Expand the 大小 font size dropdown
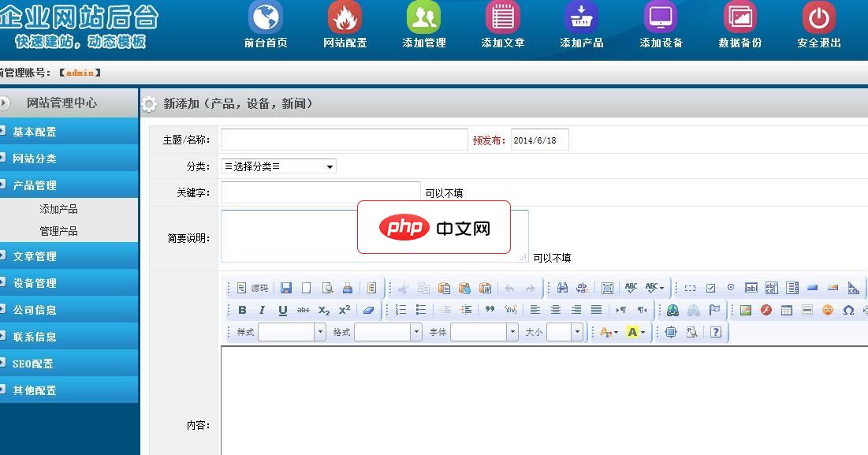 point(564,332)
